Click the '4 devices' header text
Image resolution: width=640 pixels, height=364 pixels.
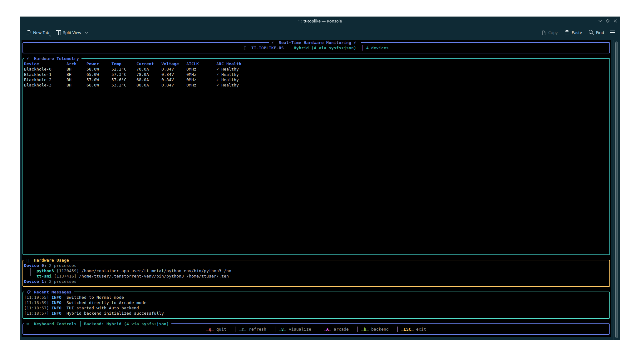tap(377, 48)
